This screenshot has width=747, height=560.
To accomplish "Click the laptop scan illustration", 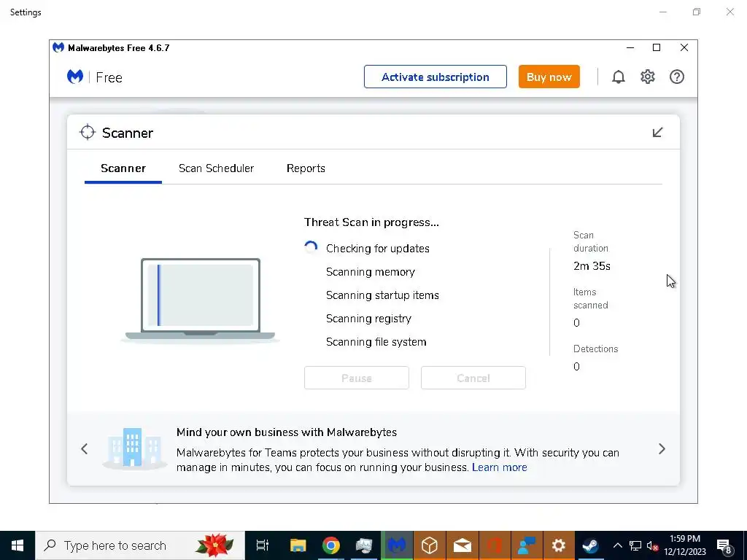I will pos(201,300).
